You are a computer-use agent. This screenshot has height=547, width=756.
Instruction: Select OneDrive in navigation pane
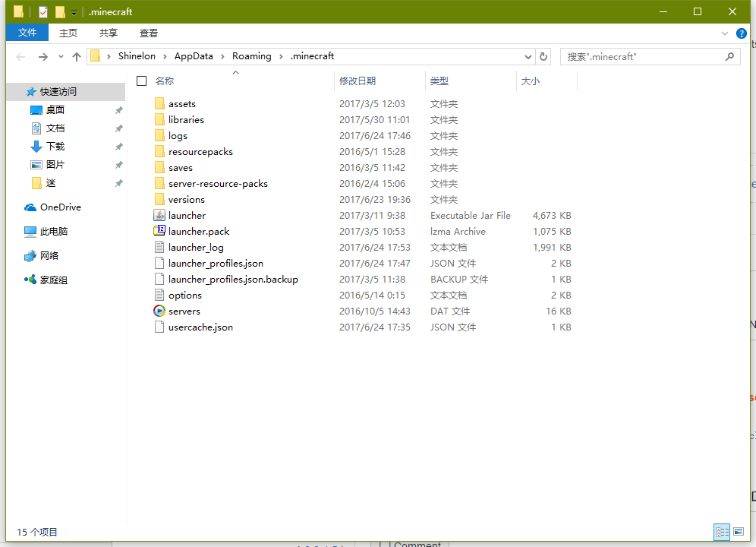(x=60, y=207)
